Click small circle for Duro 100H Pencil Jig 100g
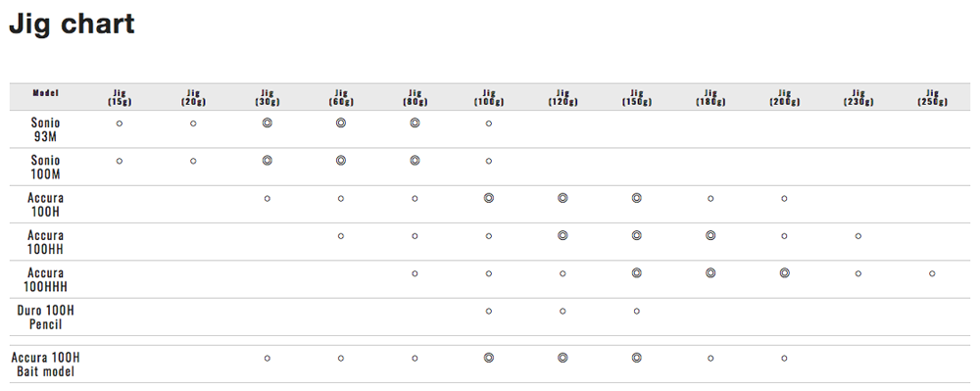Screen dimensions: 980x391 click(489, 311)
